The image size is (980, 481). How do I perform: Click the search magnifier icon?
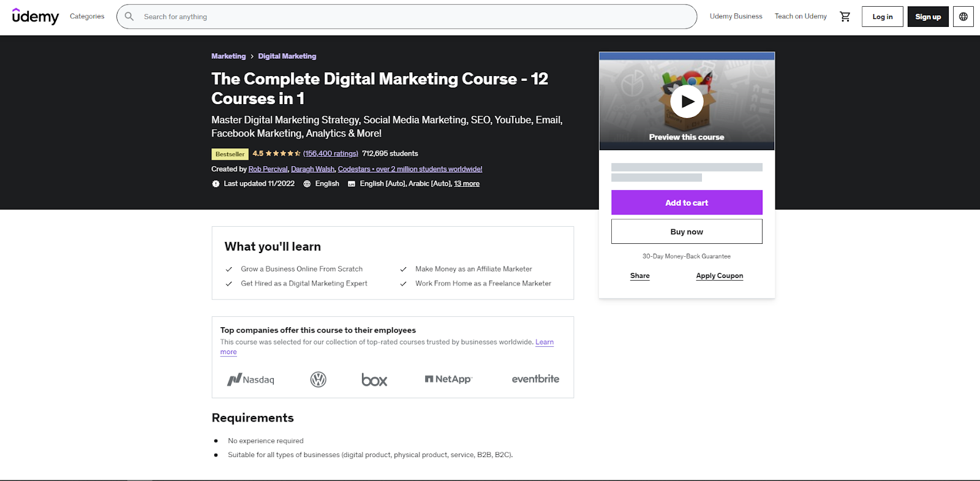129,17
